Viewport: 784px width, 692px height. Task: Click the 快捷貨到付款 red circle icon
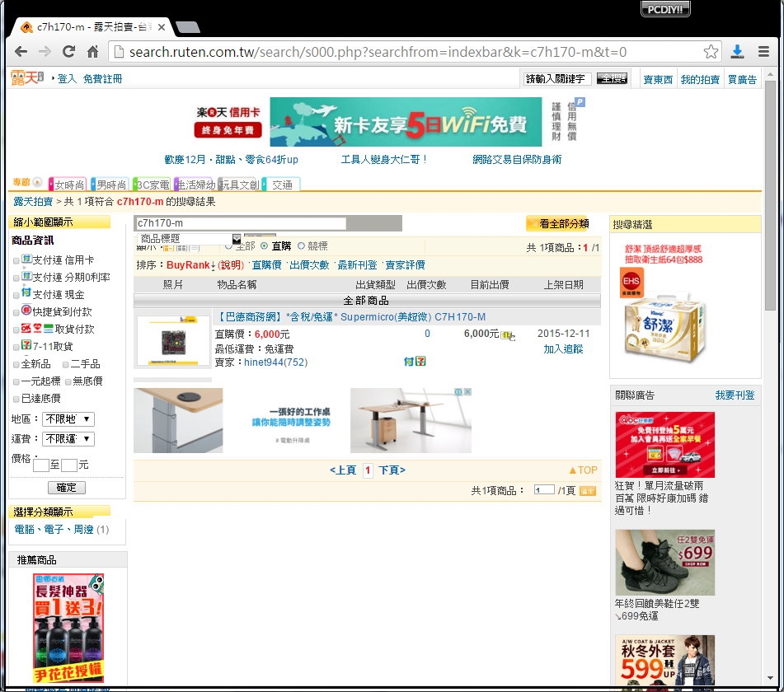26,311
